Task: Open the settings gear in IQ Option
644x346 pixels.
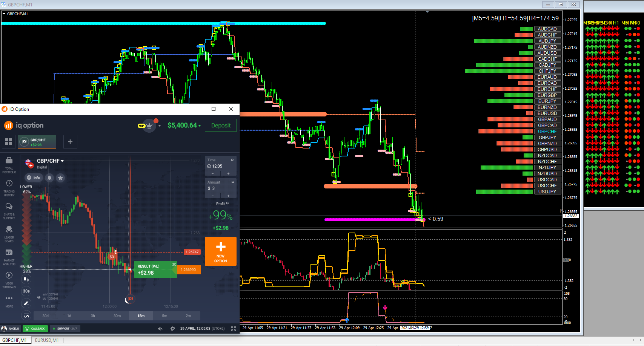Action: pos(173,329)
